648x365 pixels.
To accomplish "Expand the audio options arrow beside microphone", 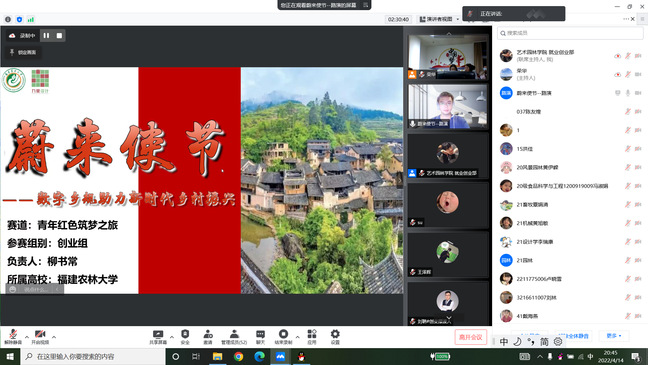I will click(x=27, y=337).
